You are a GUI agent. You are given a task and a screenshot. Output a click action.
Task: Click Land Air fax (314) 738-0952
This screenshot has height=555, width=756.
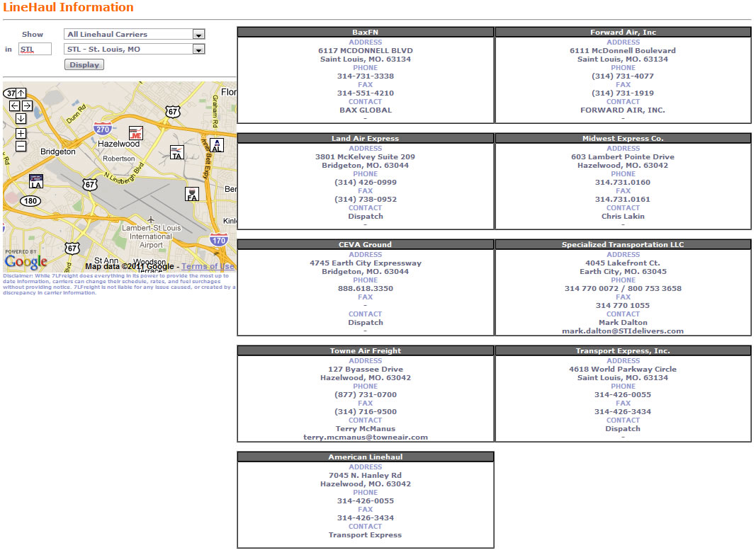click(366, 199)
